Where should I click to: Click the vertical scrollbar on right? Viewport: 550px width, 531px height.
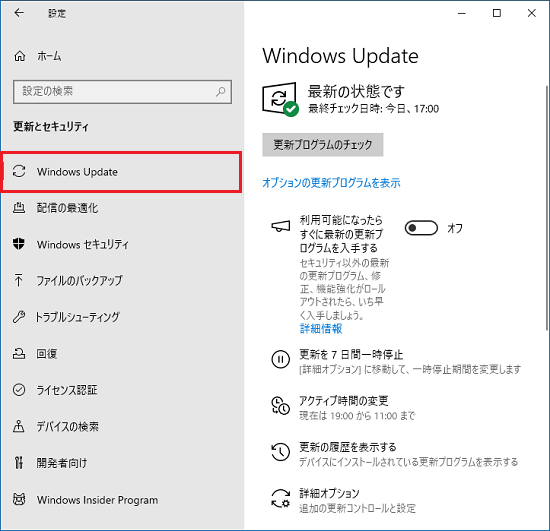pyautogui.click(x=547, y=208)
